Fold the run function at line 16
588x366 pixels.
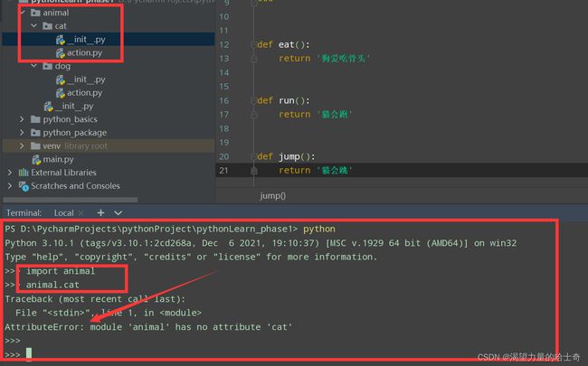point(254,100)
